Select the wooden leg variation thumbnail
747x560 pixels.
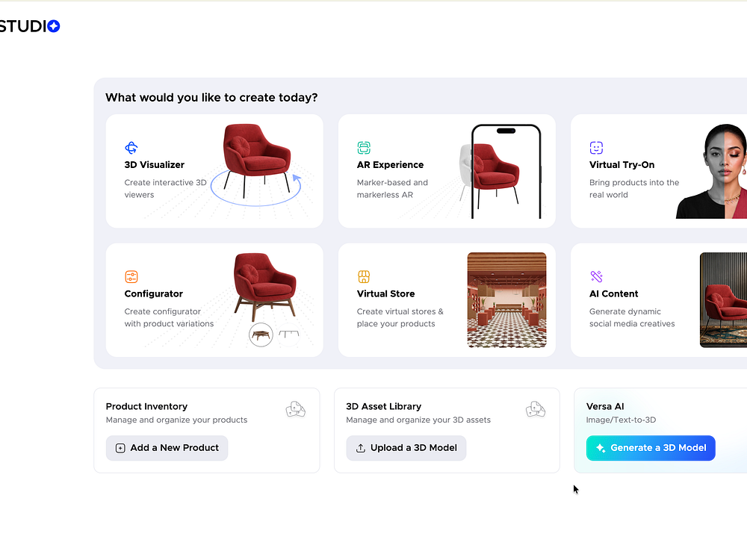[261, 335]
